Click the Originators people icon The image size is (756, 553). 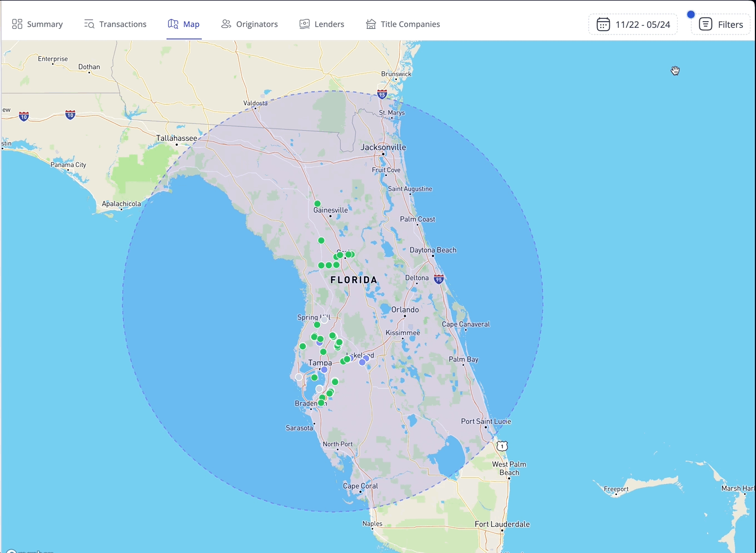pos(226,24)
